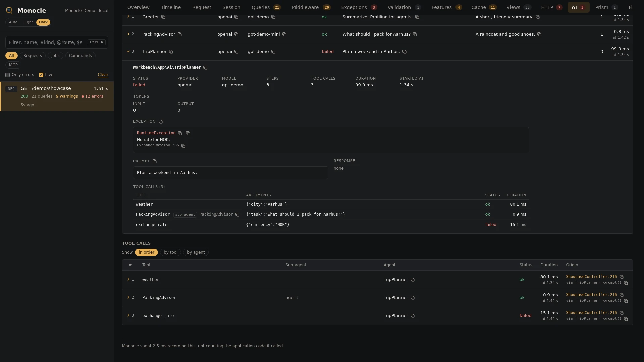Expand the PackingAdvisor agent row

128,34
